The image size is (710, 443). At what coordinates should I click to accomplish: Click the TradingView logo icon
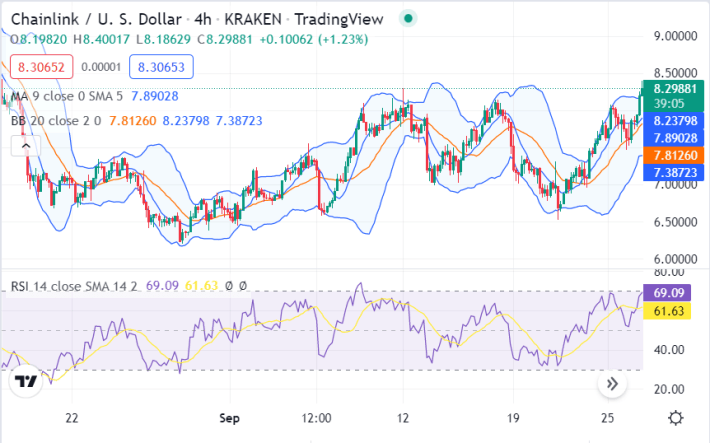[x=26, y=381]
